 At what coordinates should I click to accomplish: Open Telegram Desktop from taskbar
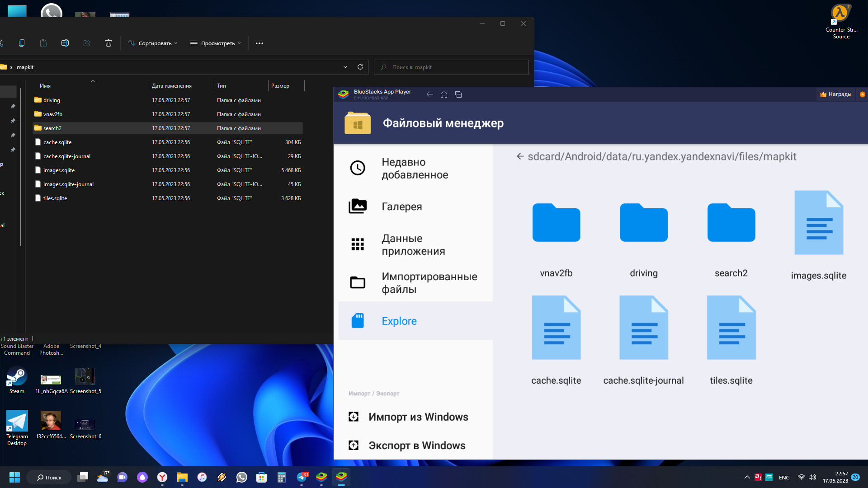point(303,477)
